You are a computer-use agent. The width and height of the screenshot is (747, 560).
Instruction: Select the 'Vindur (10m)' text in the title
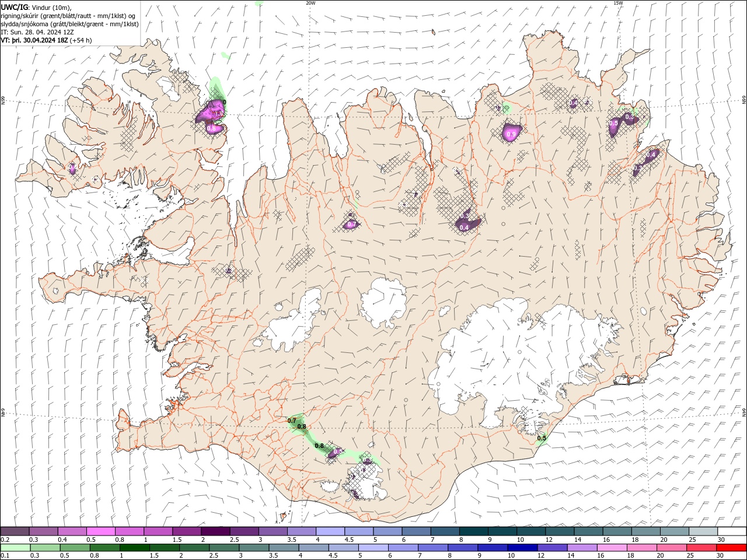(51, 7)
